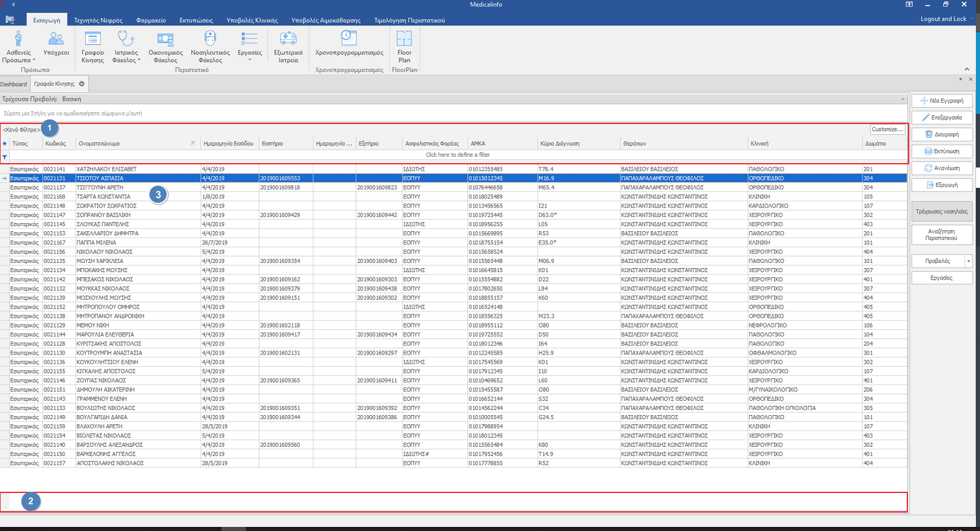Image resolution: width=980 pixels, height=531 pixels.
Task: Switch to the Φαρμακείο ribbon tab
Action: pyautogui.click(x=150, y=20)
